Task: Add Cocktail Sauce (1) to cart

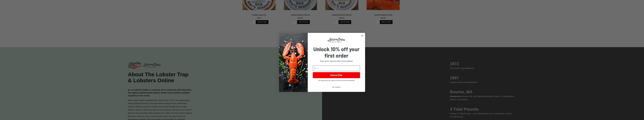Action: pos(262,22)
